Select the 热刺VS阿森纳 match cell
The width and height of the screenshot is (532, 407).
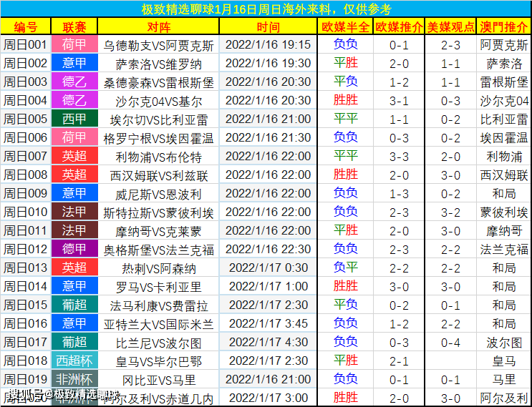pyautogui.click(x=158, y=268)
